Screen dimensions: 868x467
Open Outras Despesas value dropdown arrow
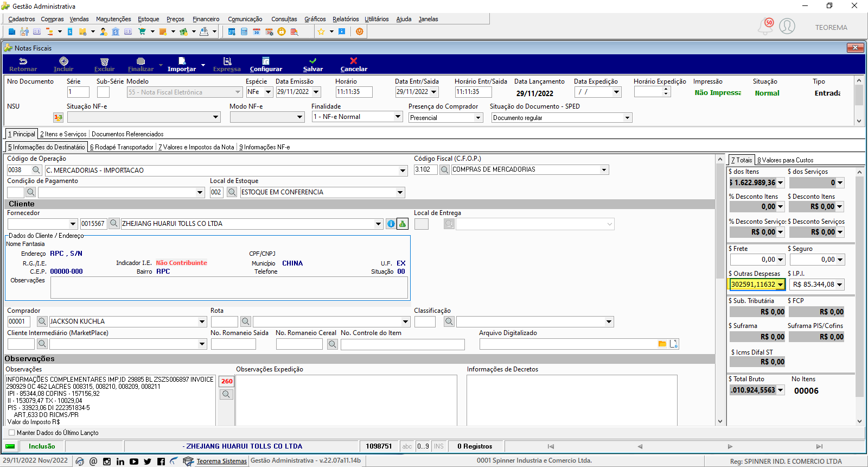(781, 285)
